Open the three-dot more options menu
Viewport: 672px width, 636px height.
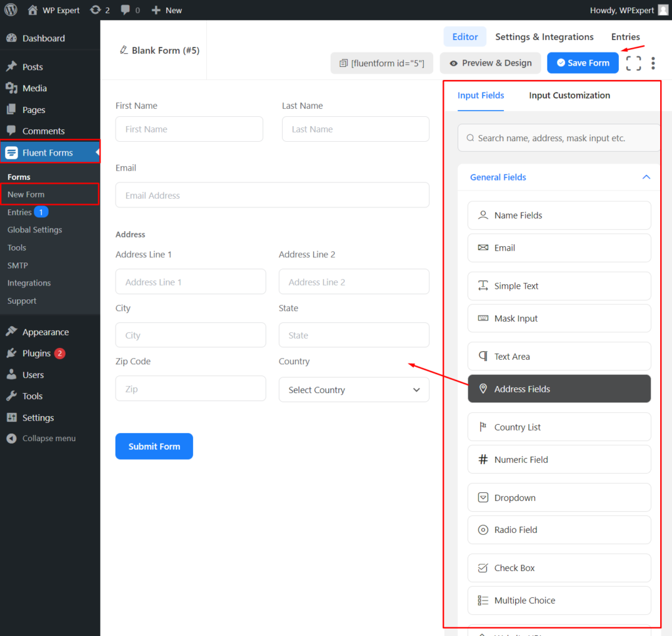coord(653,64)
